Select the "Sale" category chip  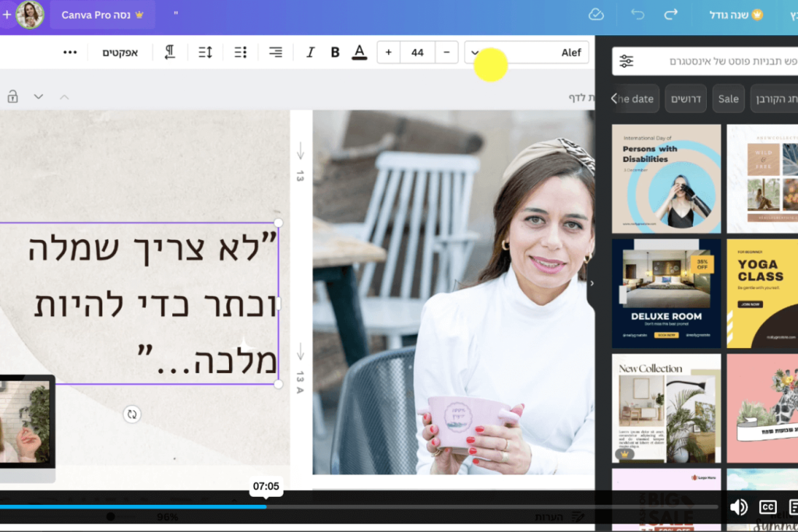click(729, 99)
